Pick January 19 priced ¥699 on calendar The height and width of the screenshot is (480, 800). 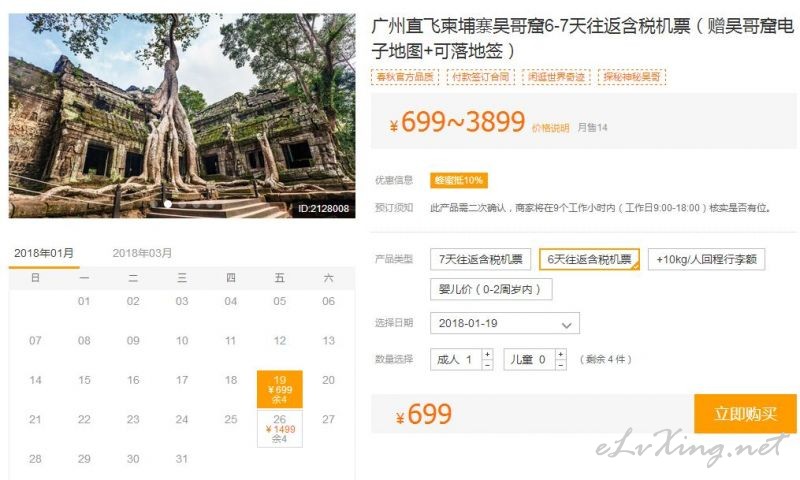[280, 389]
